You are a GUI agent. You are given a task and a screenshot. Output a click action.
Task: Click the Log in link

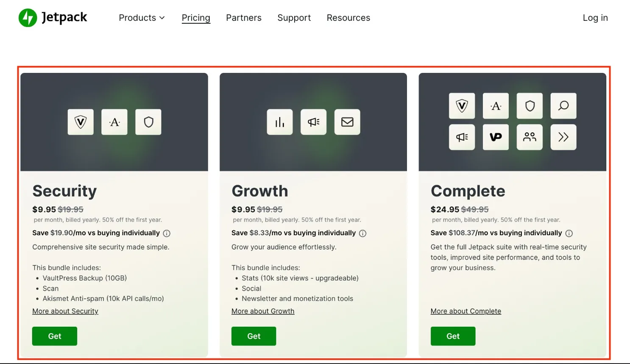(595, 18)
